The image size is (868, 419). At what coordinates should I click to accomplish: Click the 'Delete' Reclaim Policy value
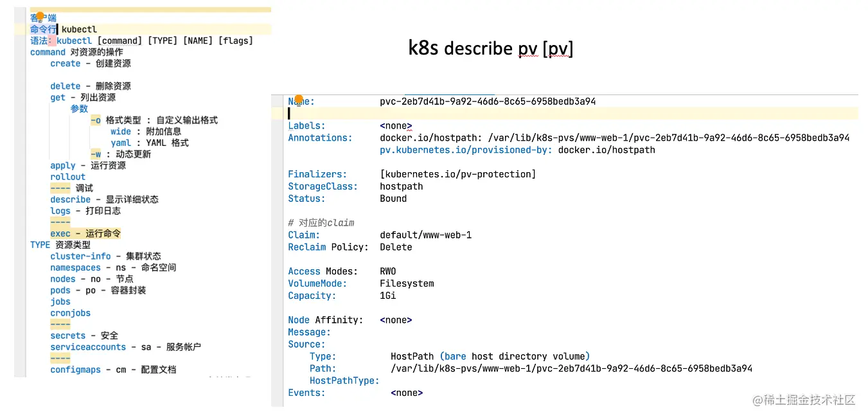tap(396, 247)
